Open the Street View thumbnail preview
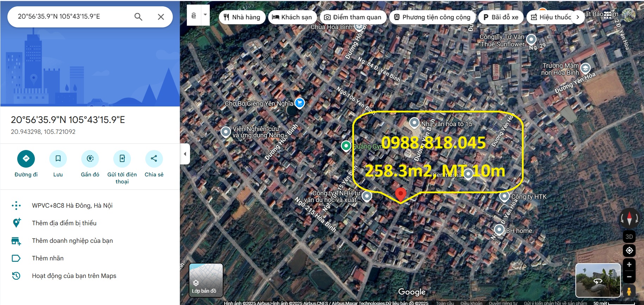Screen dimensions: 644x305 [598, 280]
